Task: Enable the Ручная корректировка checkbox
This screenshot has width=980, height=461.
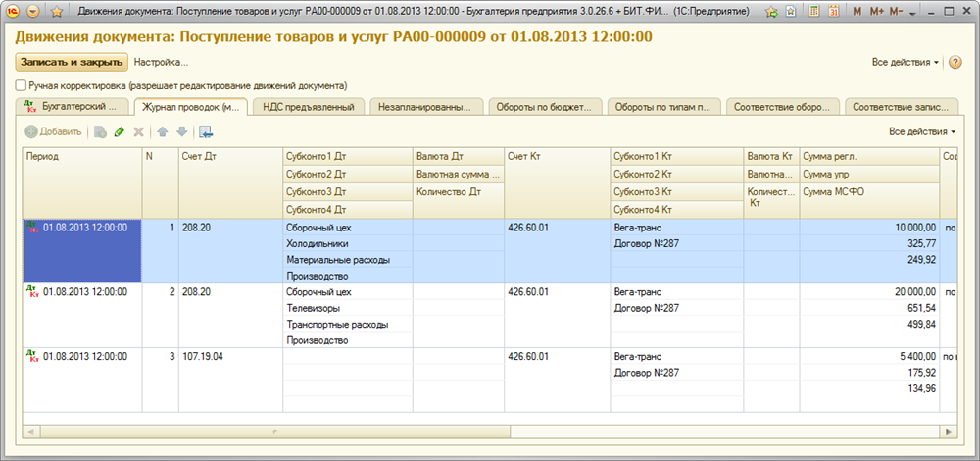Action: coord(21,86)
